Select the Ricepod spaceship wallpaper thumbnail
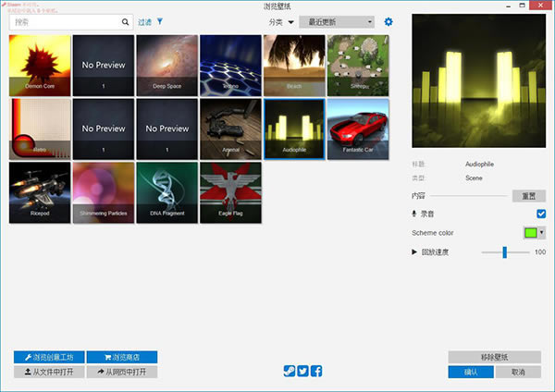This screenshot has width=555, height=392. click(40, 192)
